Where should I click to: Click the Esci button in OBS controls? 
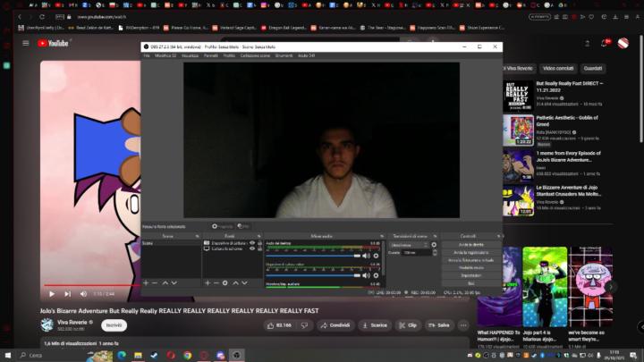pos(471,283)
